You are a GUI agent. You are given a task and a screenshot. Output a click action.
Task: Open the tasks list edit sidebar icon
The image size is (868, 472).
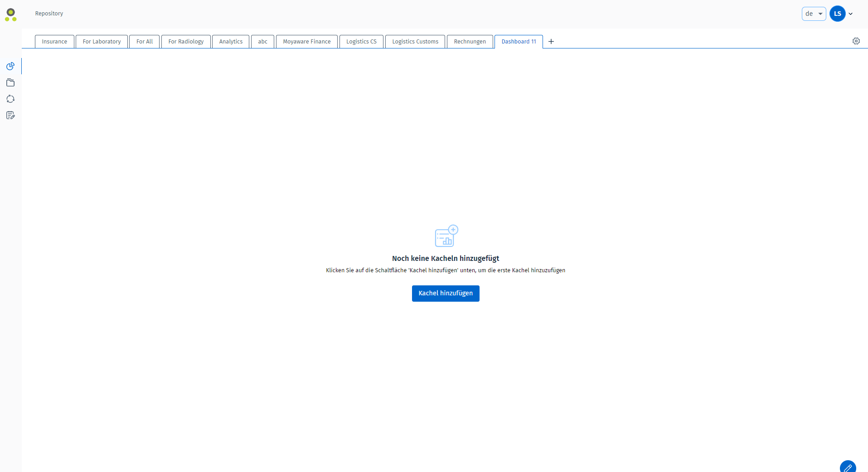point(10,115)
